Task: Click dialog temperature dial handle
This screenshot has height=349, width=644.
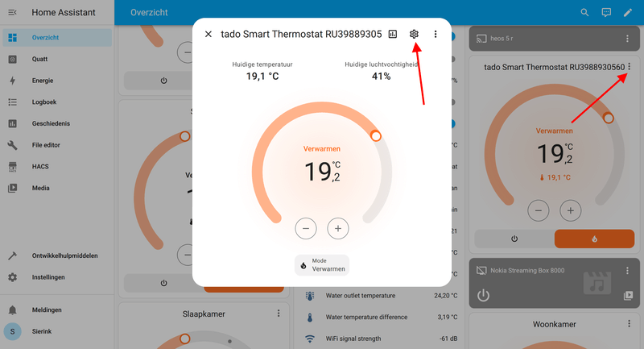Action: pos(375,135)
